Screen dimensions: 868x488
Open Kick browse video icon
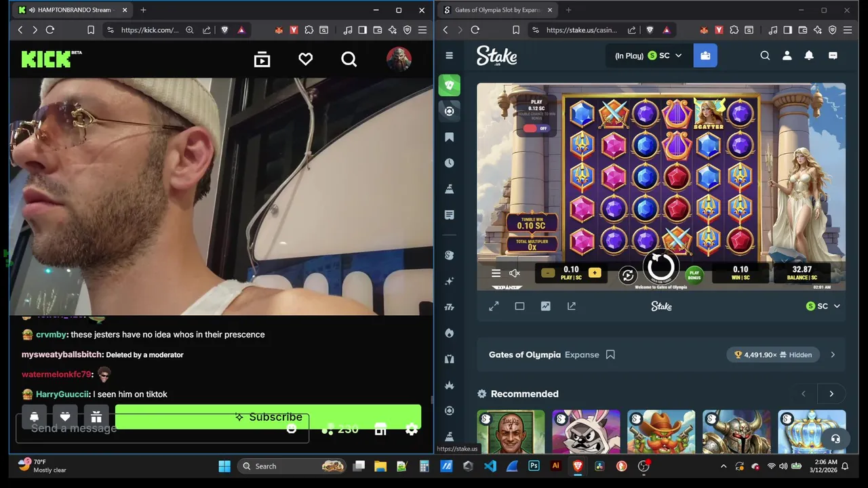[x=262, y=60]
